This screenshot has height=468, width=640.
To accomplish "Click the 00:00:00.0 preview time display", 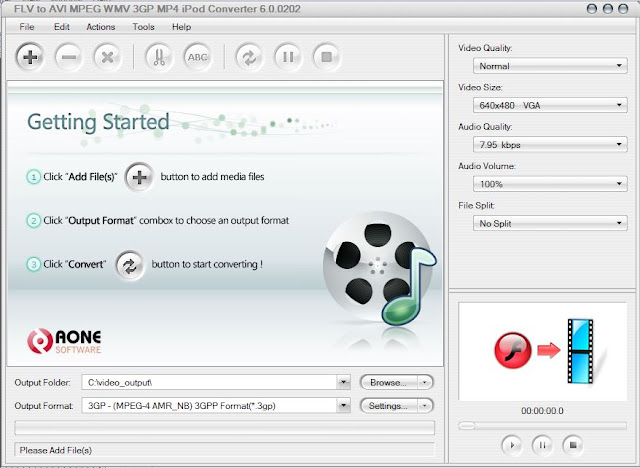I will (x=542, y=410).
